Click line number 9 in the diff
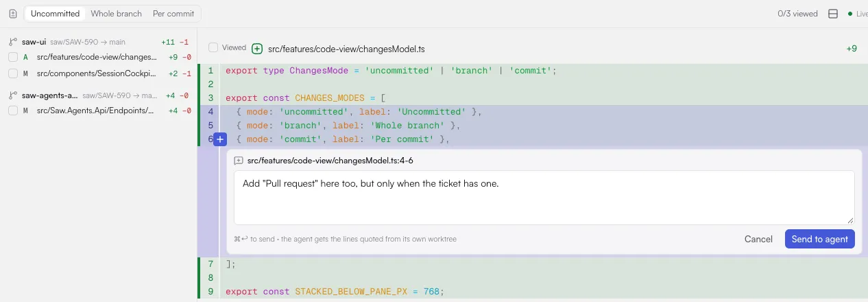 210,292
